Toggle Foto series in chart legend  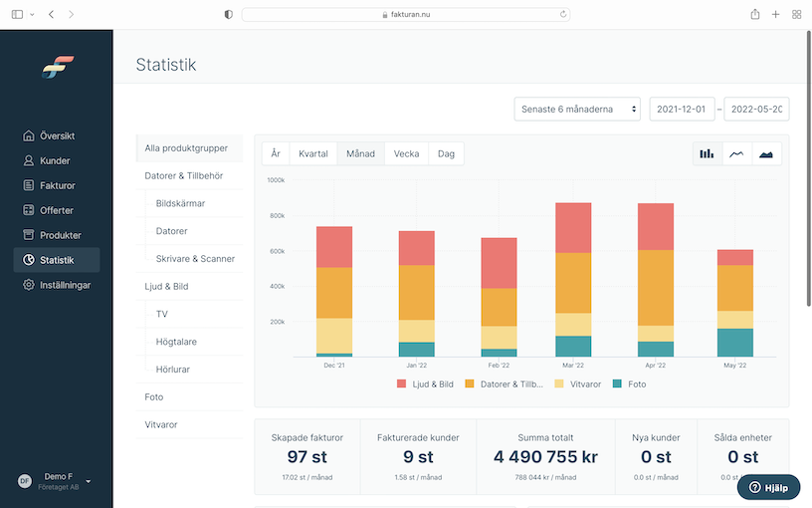pyautogui.click(x=629, y=383)
